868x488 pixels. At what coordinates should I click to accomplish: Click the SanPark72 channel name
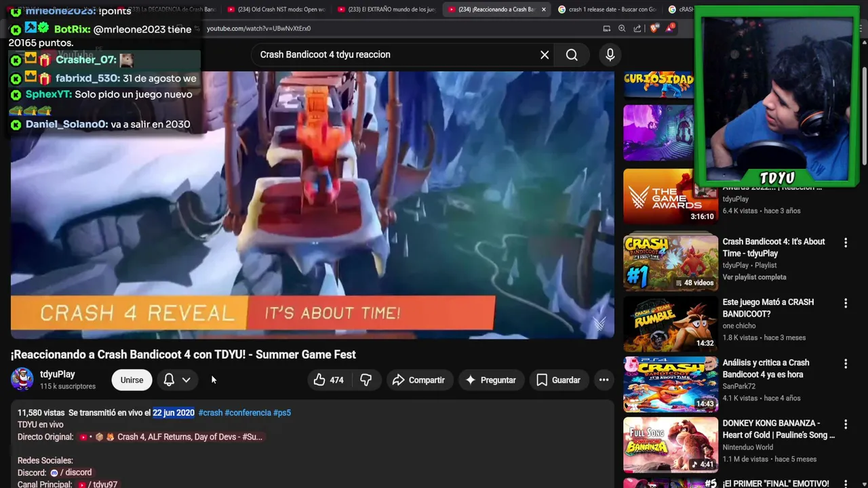pos(739,386)
